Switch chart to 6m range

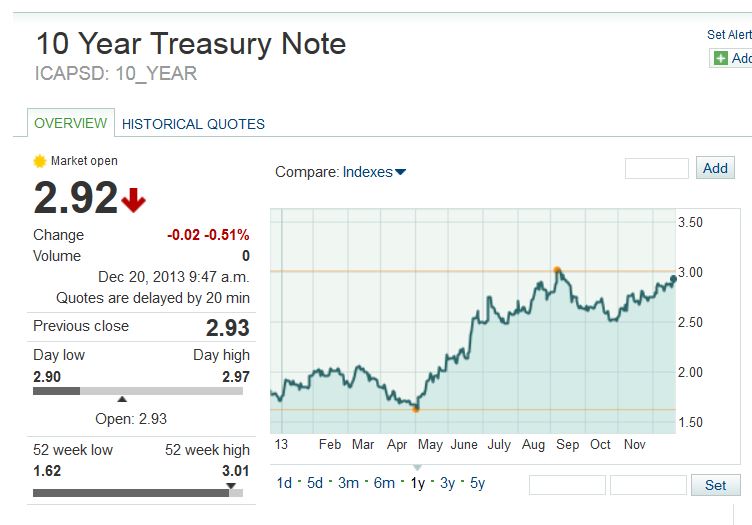click(x=384, y=483)
